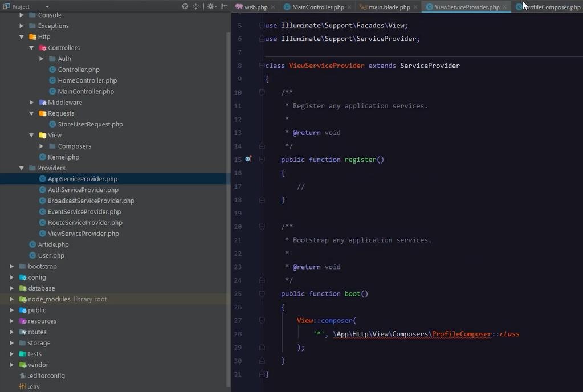Close the web.php editor tab
Image resolution: width=583 pixels, height=392 pixels.
(x=274, y=7)
